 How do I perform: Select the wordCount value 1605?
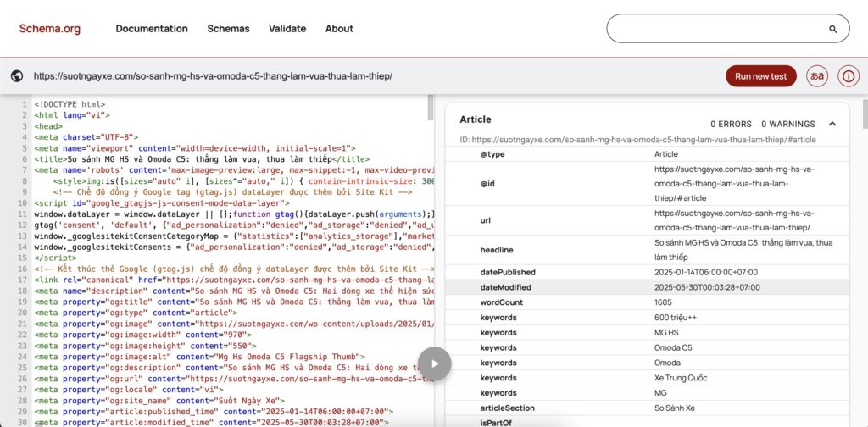[x=663, y=302]
